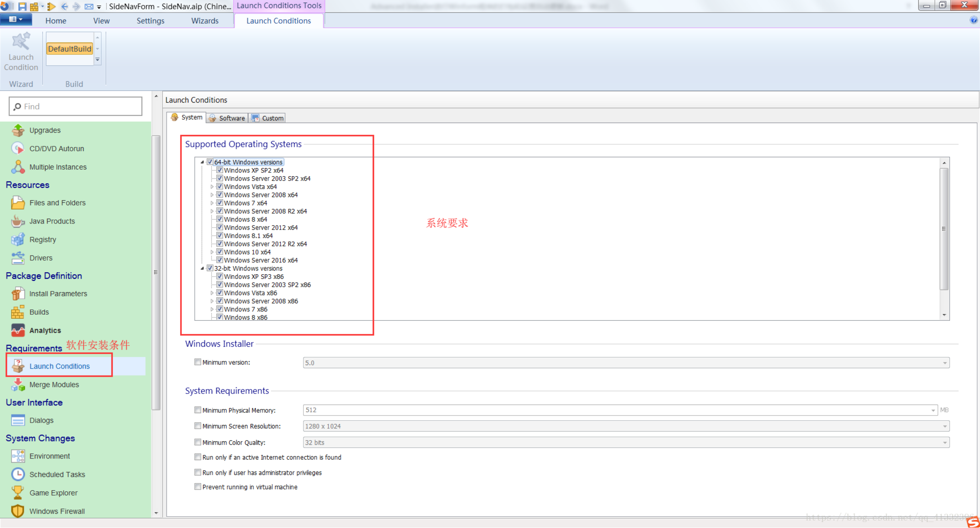Open the Upgrades page icon

point(18,130)
